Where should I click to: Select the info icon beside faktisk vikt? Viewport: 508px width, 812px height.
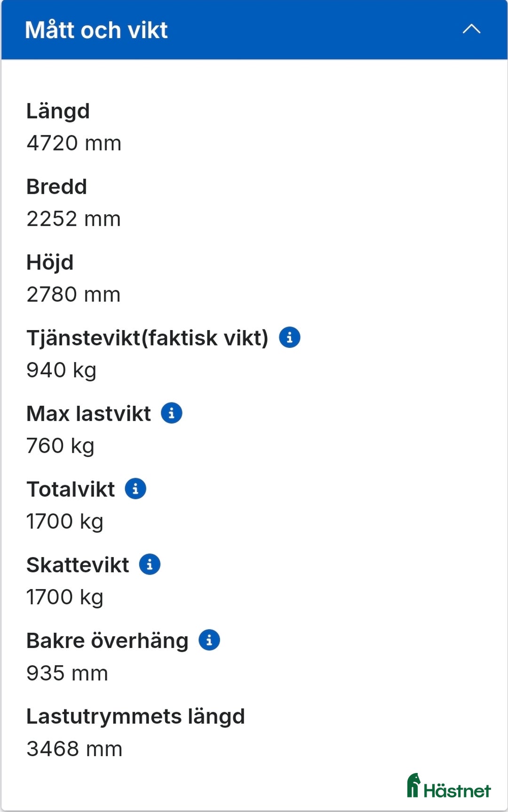[x=289, y=337]
